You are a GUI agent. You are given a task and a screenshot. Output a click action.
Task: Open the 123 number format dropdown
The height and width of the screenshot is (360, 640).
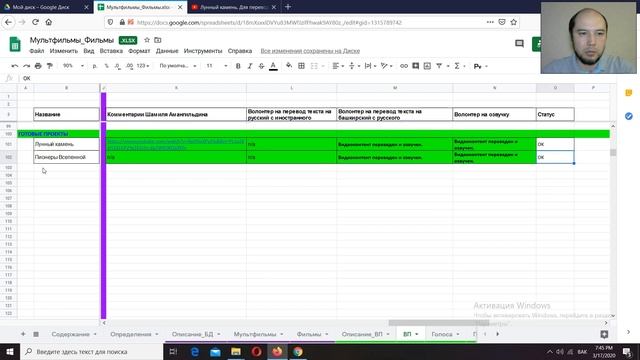pyautogui.click(x=143, y=66)
